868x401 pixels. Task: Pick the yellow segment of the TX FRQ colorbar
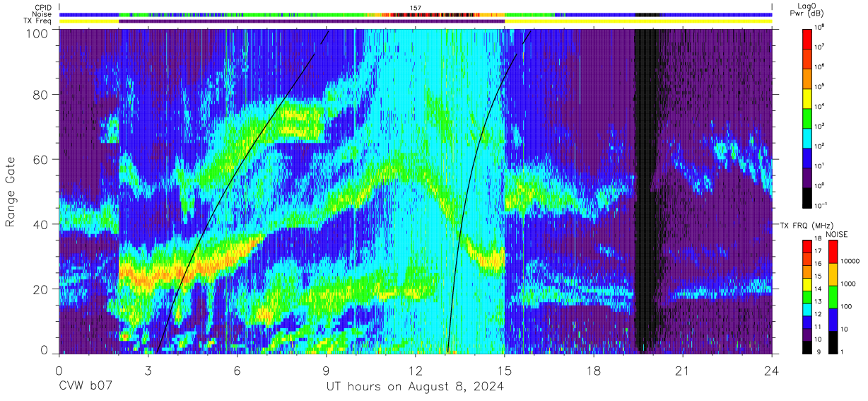coord(807,284)
